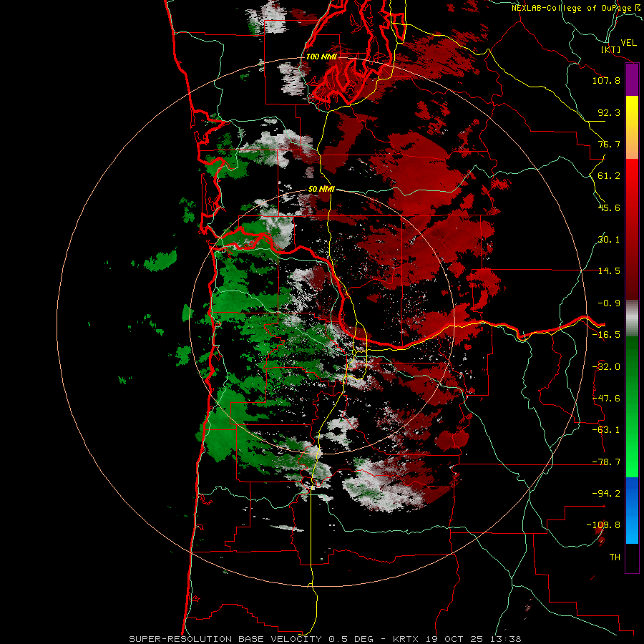Click the 50 NMI range ring label
Screen dimensions: 644x644
pos(321,190)
